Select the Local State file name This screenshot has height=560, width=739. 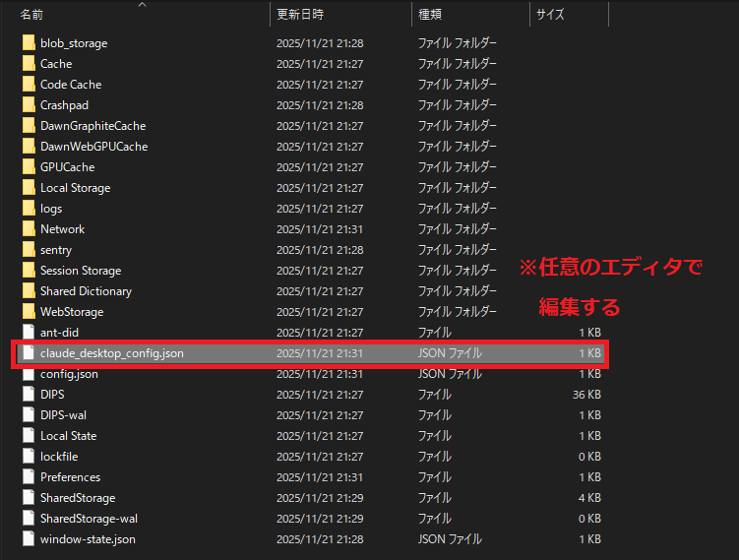68,436
